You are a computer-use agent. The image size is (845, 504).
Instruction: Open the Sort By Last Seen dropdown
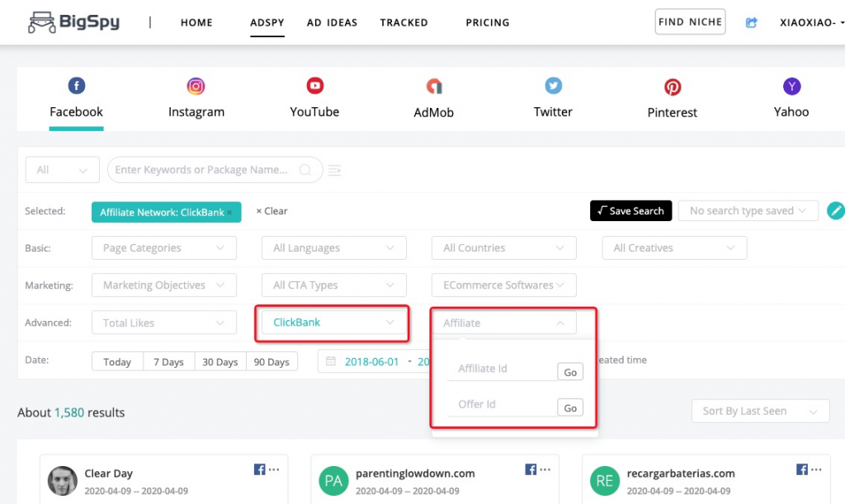(x=760, y=411)
